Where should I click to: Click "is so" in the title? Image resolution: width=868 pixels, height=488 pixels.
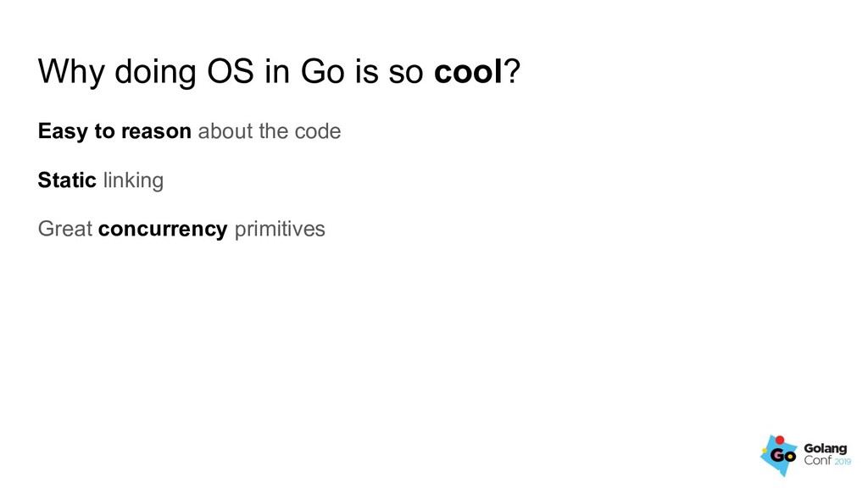click(x=389, y=71)
